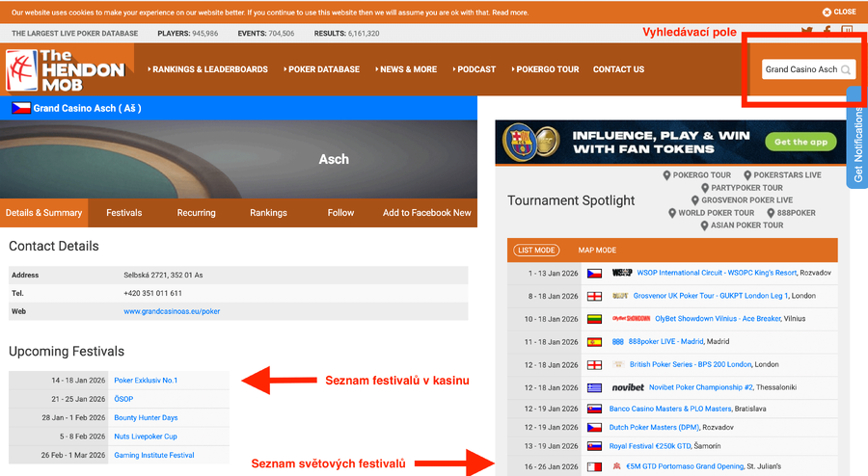Image resolution: width=868 pixels, height=476 pixels.
Task: Open the Twitter social icon
Action: [806, 33]
